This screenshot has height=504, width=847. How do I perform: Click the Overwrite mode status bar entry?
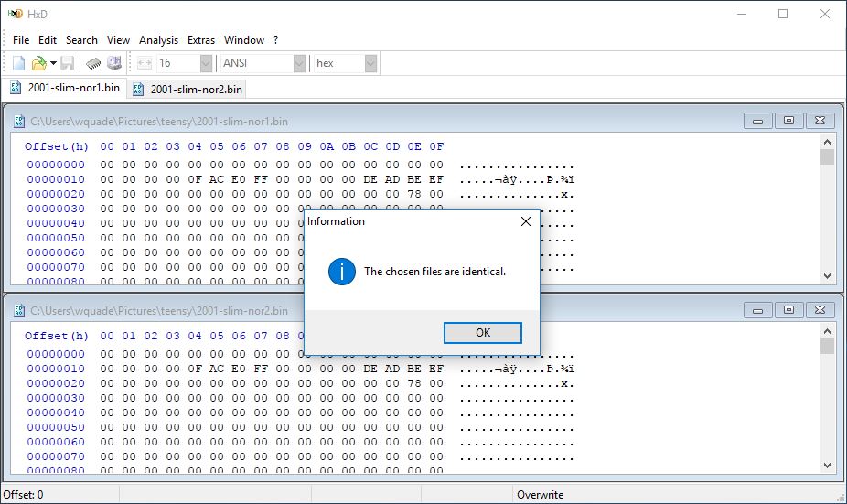click(541, 494)
